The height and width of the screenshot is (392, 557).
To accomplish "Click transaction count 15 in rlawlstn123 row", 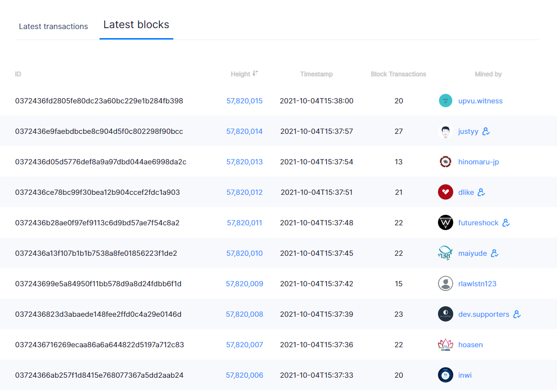I will click(398, 284).
